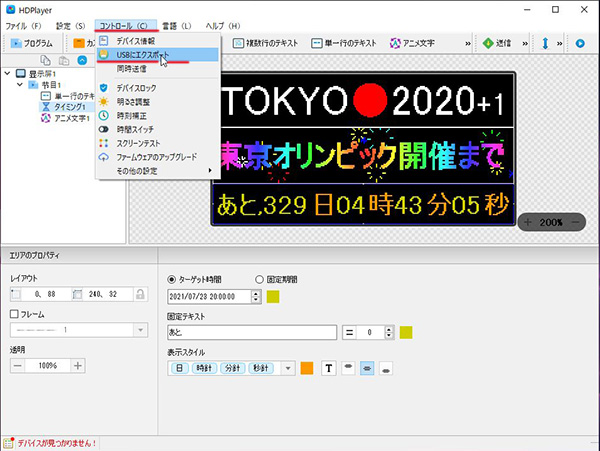Click the blue up-down arrow toolbar icon

coord(545,43)
